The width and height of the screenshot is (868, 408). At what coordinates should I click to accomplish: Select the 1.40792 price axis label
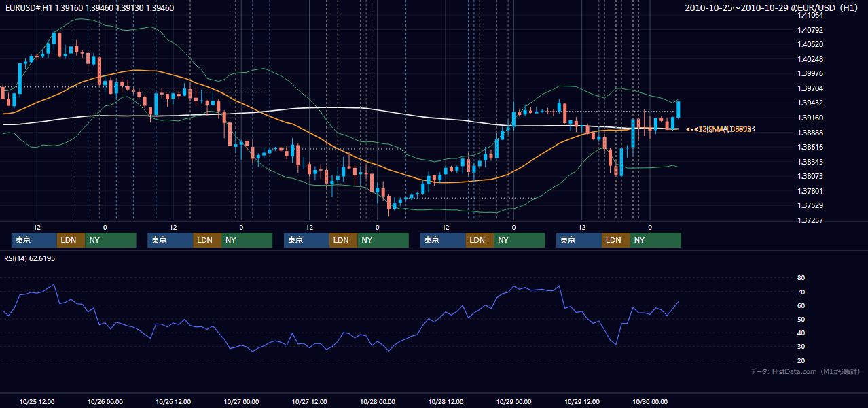point(810,30)
